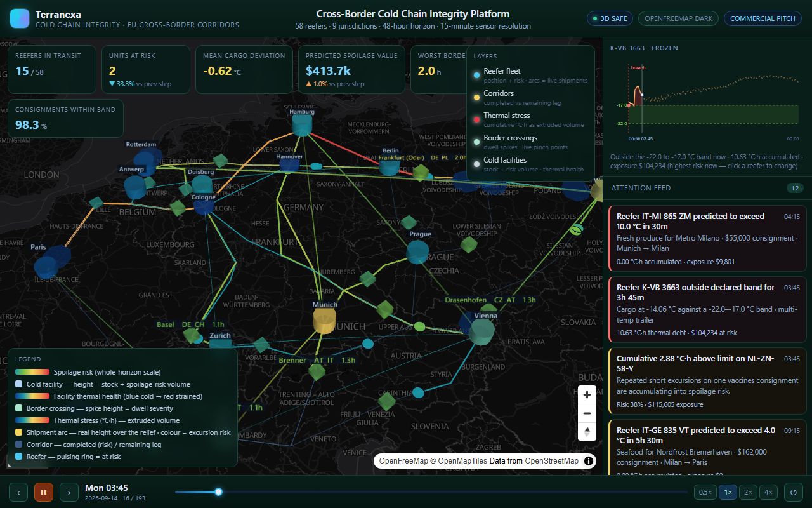812x508 pixels.
Task: Click the Brenner AT IT border crossing label
Action: pyautogui.click(x=317, y=360)
